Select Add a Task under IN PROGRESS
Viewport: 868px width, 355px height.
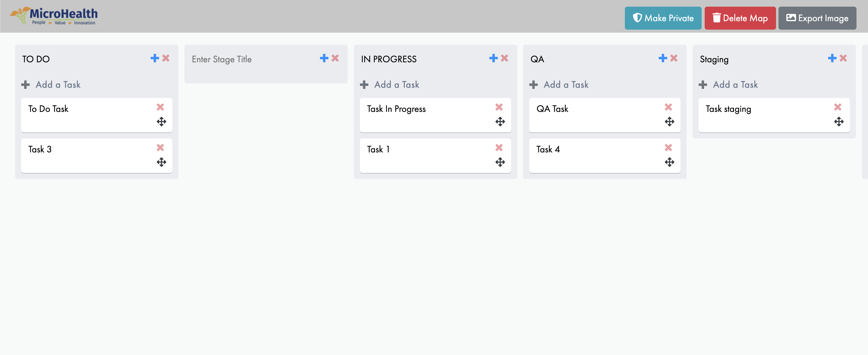click(x=396, y=85)
